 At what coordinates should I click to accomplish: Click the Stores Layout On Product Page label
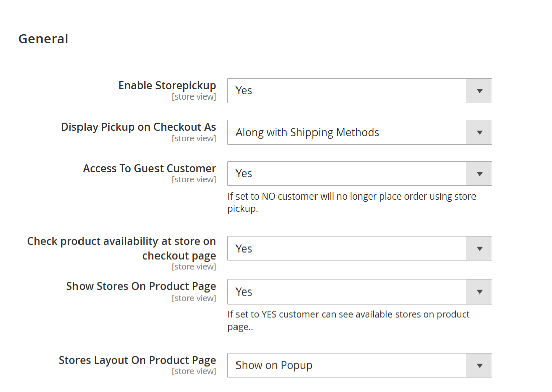pyautogui.click(x=138, y=360)
